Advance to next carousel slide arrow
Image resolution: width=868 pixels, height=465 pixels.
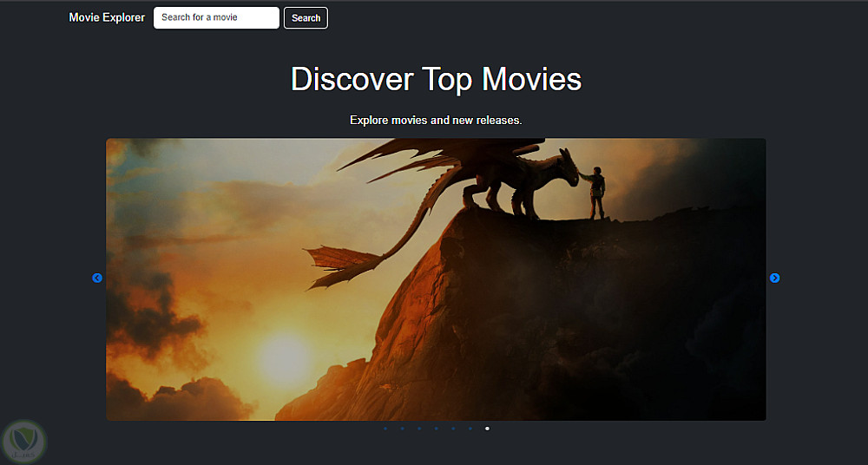[x=775, y=278]
